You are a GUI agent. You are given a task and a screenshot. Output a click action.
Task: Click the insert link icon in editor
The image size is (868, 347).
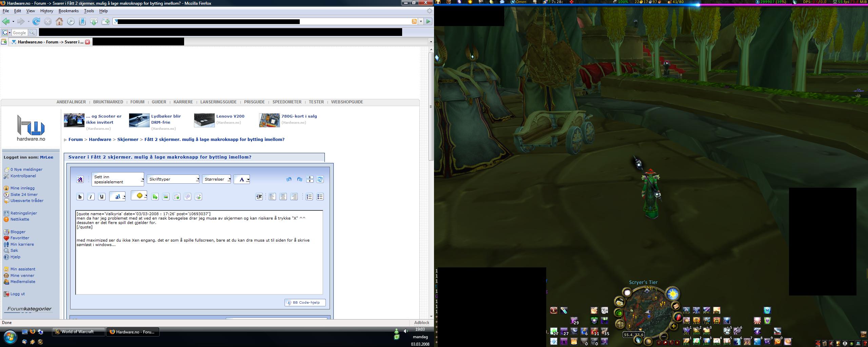(155, 197)
